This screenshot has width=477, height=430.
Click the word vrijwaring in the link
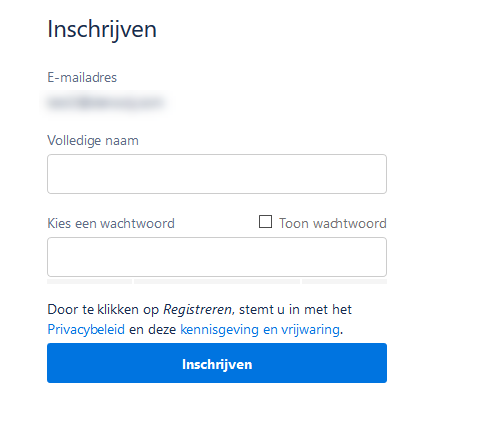tap(310, 329)
